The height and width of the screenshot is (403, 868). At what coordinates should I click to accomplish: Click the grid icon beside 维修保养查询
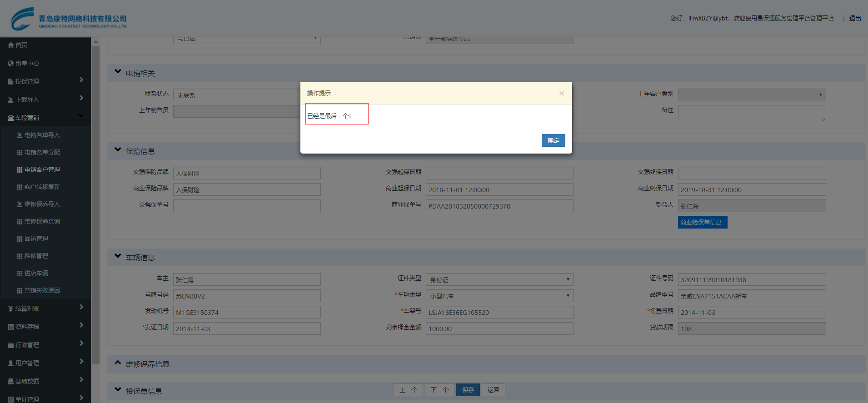(20, 221)
